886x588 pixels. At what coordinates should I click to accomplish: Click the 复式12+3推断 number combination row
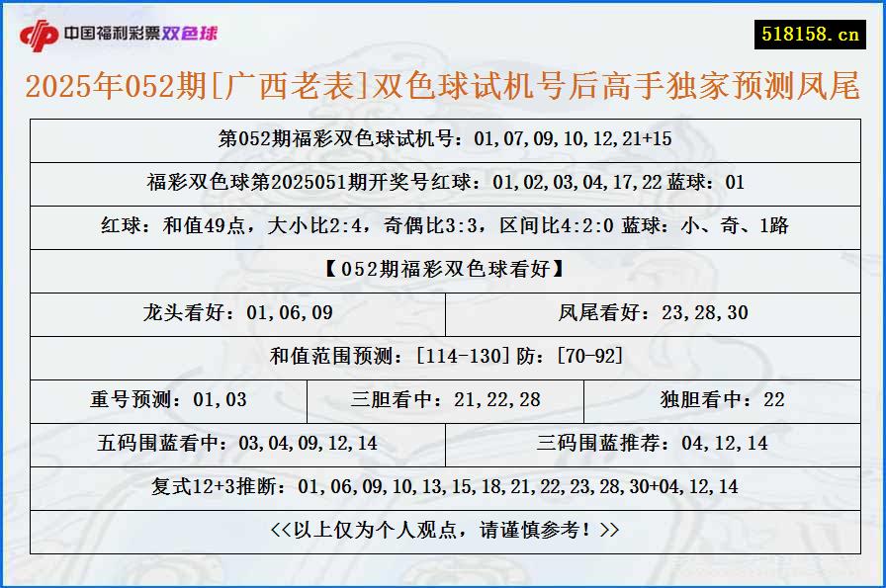(x=443, y=486)
